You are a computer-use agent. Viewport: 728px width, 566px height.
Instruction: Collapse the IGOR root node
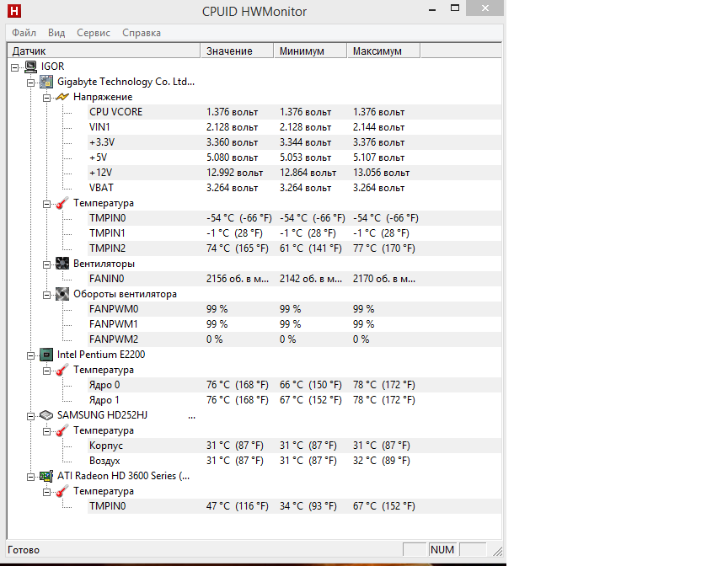(x=15, y=67)
